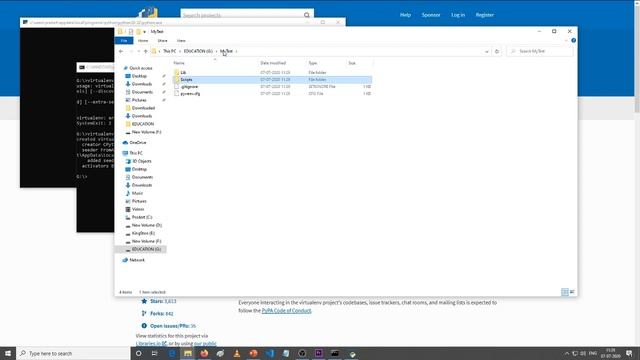Expand the address bar history dropdown
The height and width of the screenshot is (360, 640).
pyautogui.click(x=487, y=51)
